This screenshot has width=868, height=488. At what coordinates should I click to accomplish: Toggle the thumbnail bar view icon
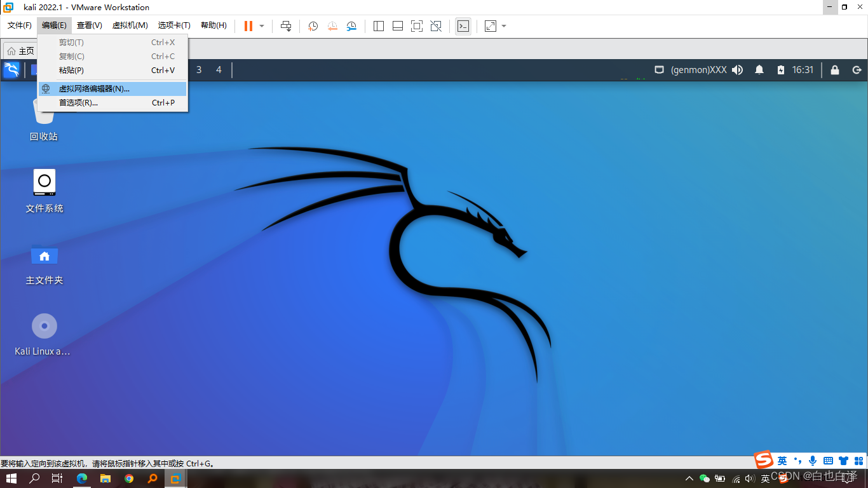pyautogui.click(x=398, y=26)
